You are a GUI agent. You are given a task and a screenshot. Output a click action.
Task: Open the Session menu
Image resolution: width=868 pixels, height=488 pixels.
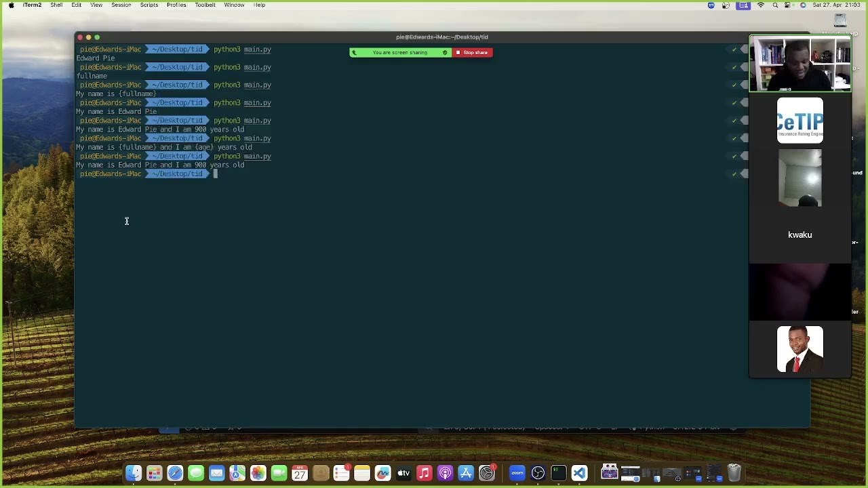(x=121, y=5)
